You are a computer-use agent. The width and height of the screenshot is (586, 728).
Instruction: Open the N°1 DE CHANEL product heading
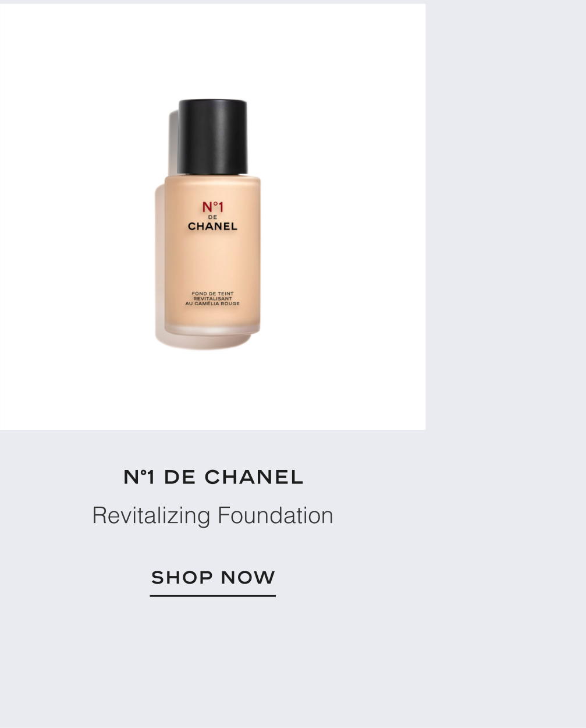point(213,477)
